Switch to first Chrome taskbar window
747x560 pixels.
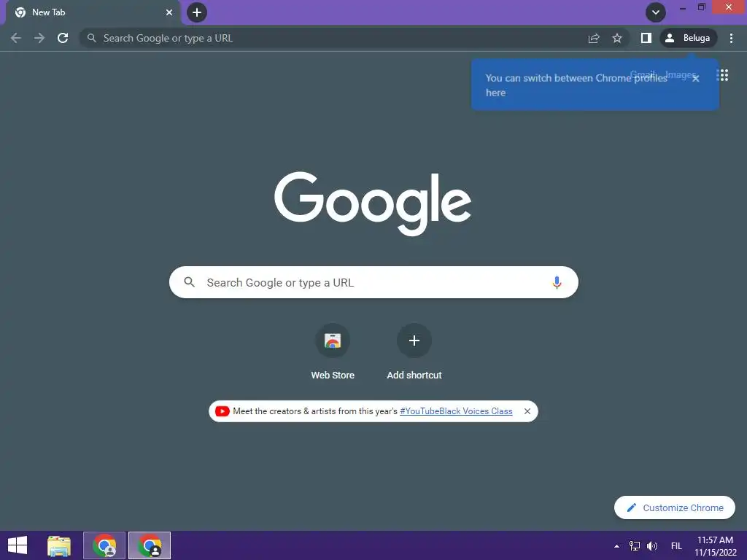tap(104, 545)
